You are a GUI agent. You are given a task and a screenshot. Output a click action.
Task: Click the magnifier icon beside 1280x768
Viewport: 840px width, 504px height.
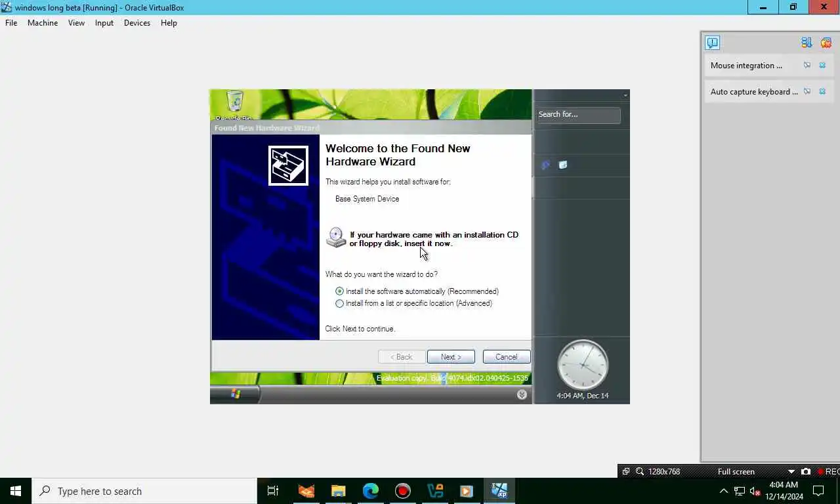click(x=640, y=471)
